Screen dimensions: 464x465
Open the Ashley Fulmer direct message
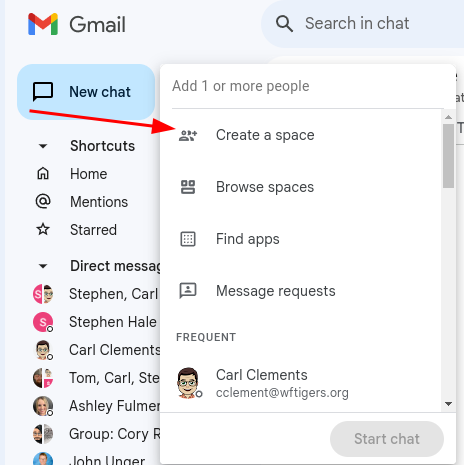(95, 406)
